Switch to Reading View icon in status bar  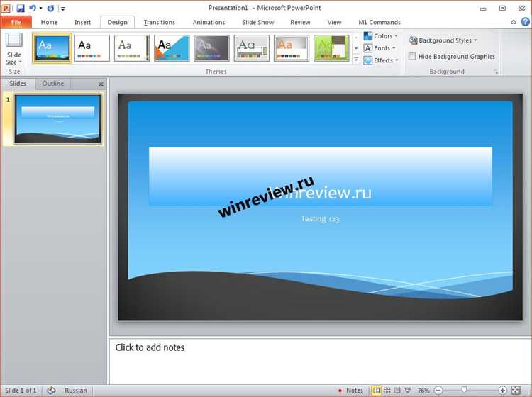click(x=397, y=391)
